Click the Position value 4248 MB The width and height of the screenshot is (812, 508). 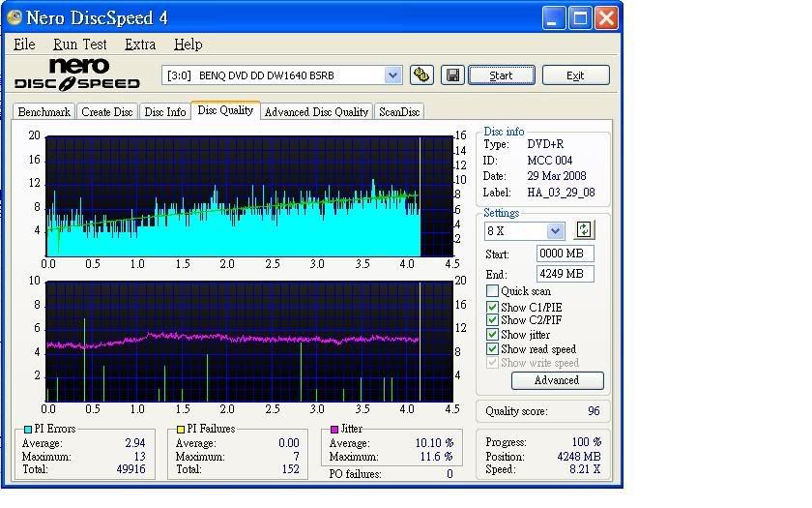579,457
